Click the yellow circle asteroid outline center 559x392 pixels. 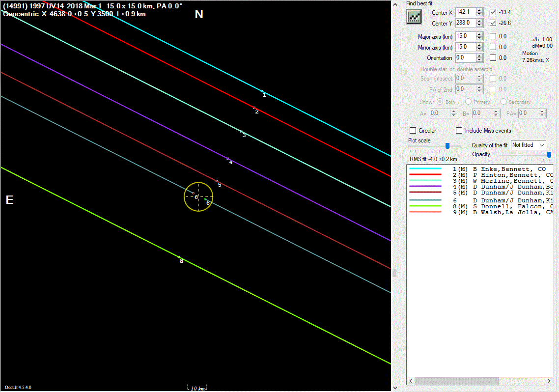tap(198, 196)
